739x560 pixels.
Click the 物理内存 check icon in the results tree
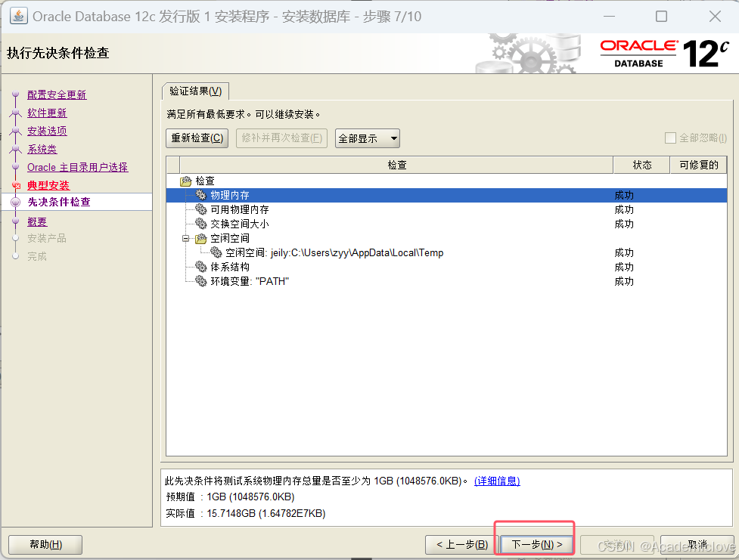click(x=200, y=195)
